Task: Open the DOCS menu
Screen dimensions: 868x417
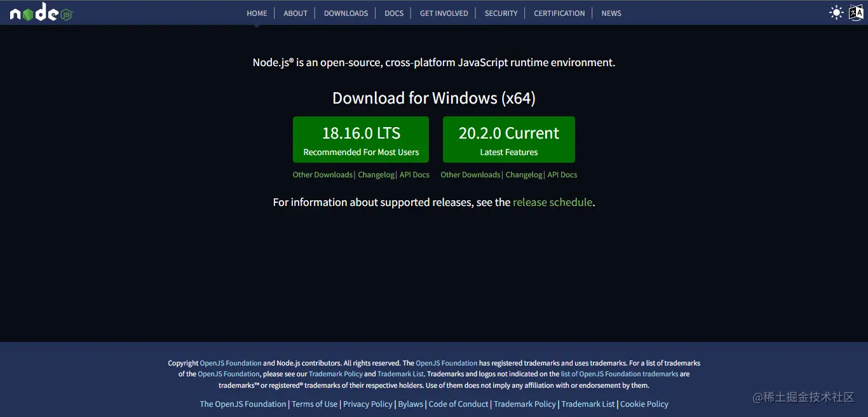Action: point(394,13)
